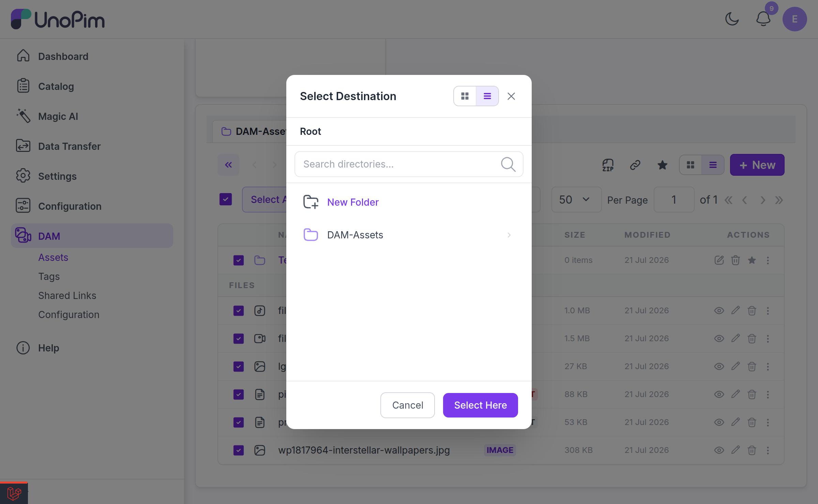
Task: Select the DAM-Assets folder row
Action: tap(409, 235)
